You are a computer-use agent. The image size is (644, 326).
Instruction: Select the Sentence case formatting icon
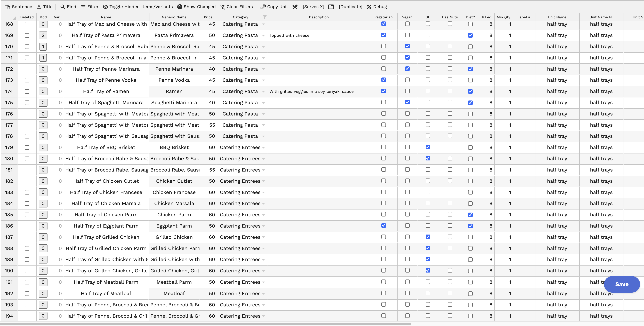(8, 7)
